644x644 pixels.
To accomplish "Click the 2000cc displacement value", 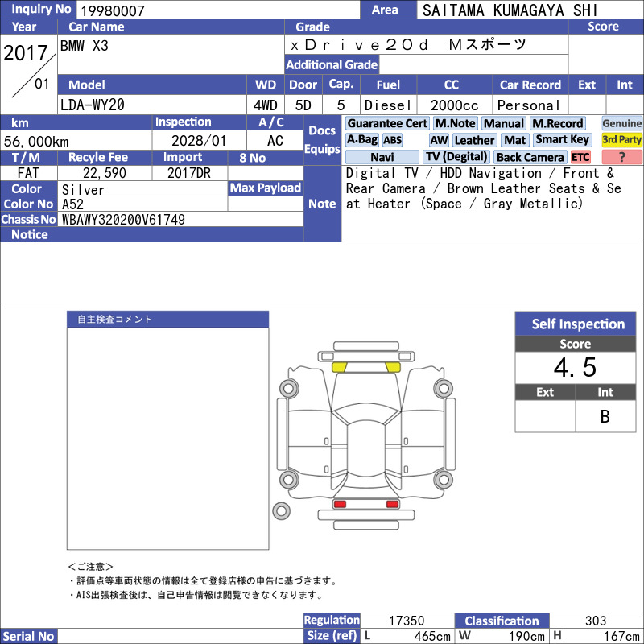I will (x=455, y=105).
